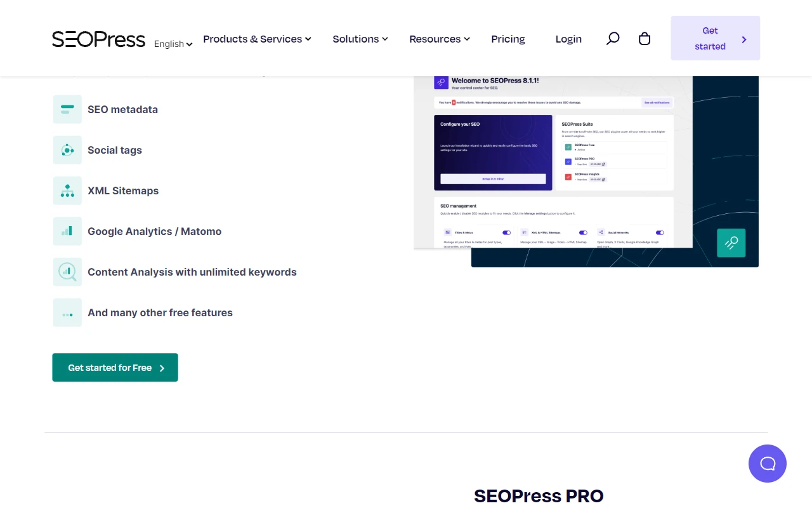Click the teal SEOPress badge icon

pos(731,243)
